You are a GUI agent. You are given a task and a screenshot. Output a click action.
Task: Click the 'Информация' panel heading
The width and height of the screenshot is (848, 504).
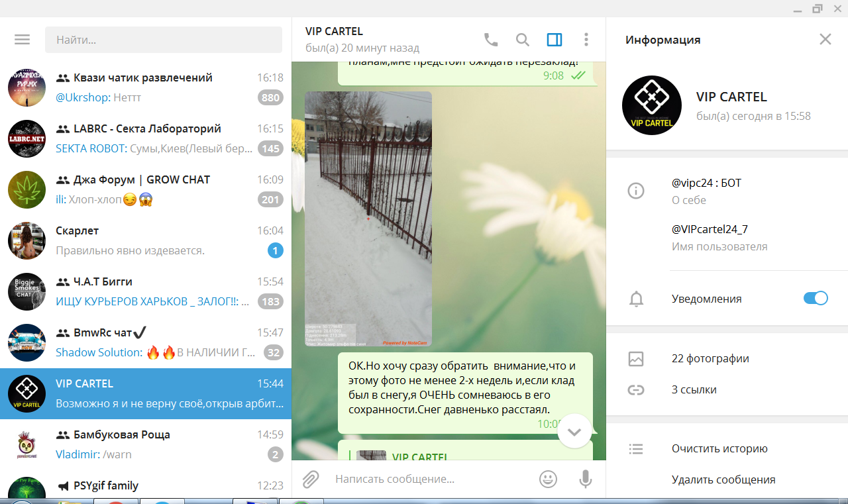pos(662,40)
